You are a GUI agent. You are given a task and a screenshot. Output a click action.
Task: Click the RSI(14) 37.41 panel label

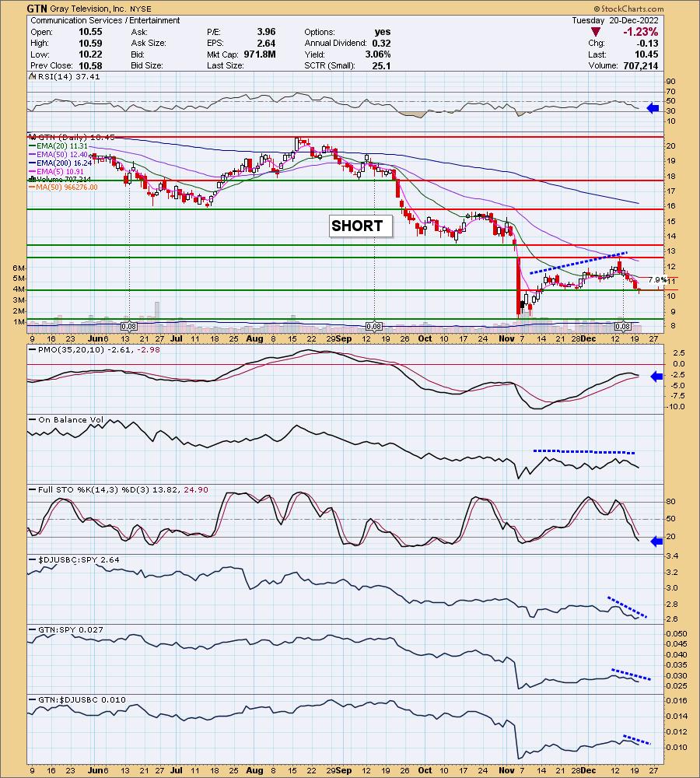point(69,76)
